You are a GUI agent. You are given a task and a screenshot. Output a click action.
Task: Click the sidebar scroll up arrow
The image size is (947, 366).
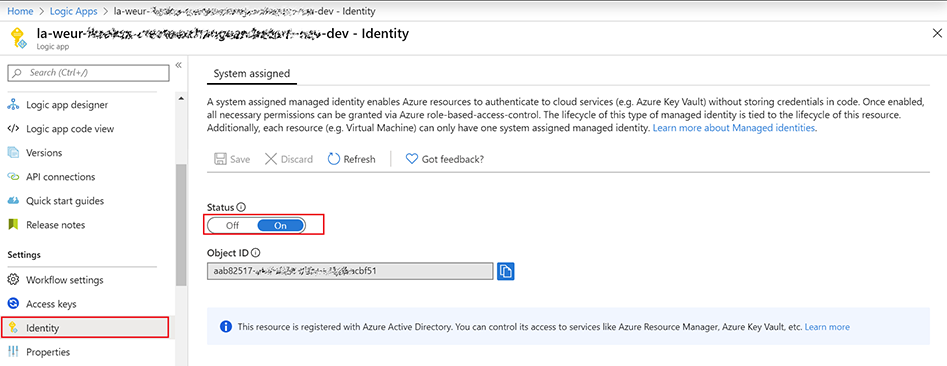[181, 98]
